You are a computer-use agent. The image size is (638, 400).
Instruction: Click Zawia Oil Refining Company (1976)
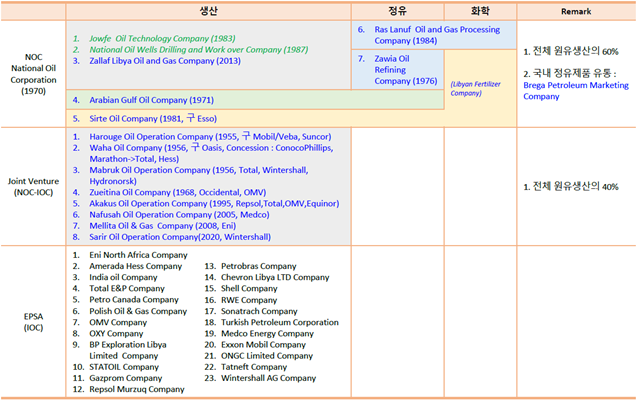point(406,70)
